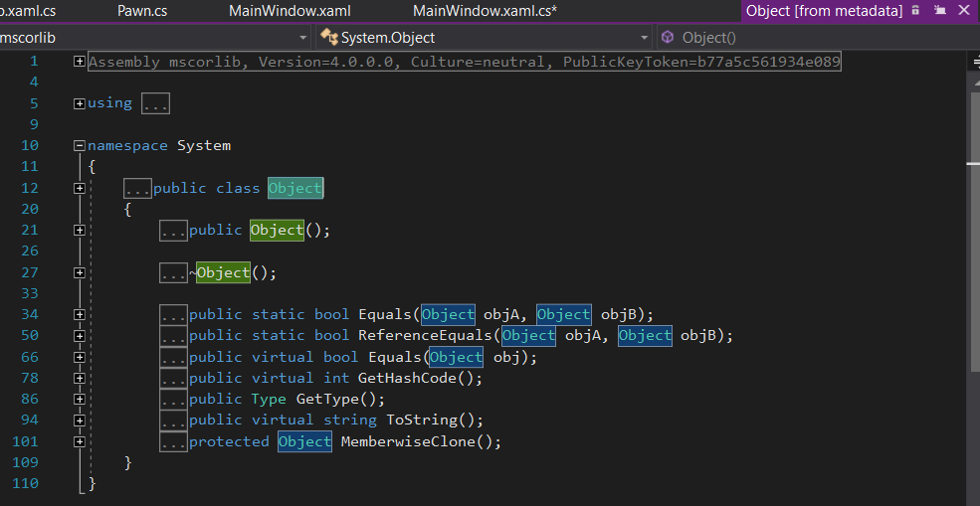Click the collapsed ellipsis box after using
Image resolution: width=980 pixels, height=506 pixels.
(155, 103)
